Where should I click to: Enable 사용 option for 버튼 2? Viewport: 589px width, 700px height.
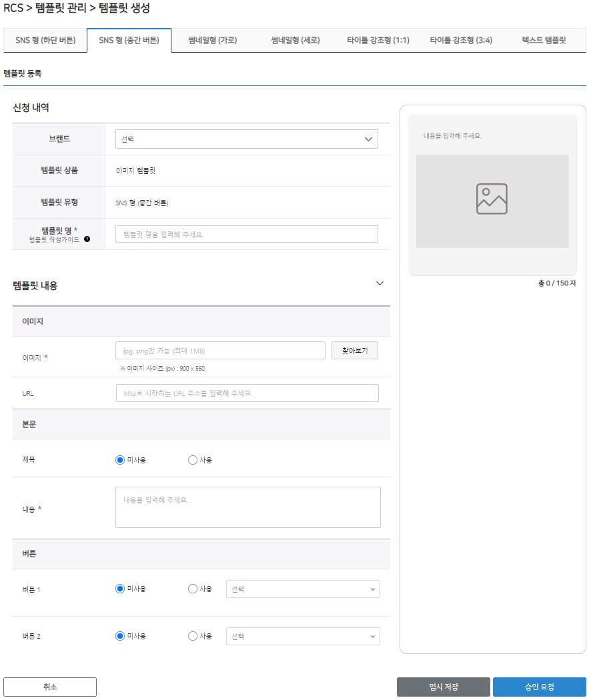click(192, 635)
